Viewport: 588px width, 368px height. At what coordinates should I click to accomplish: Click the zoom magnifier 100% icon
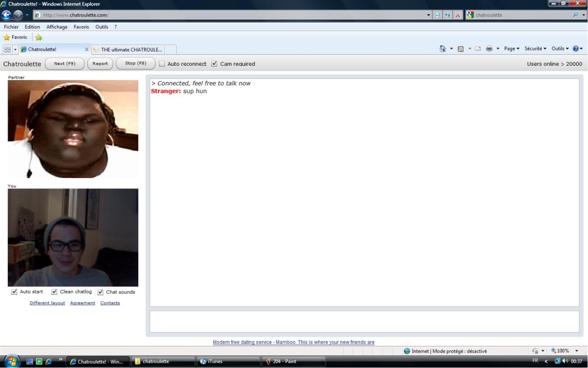(x=554, y=351)
